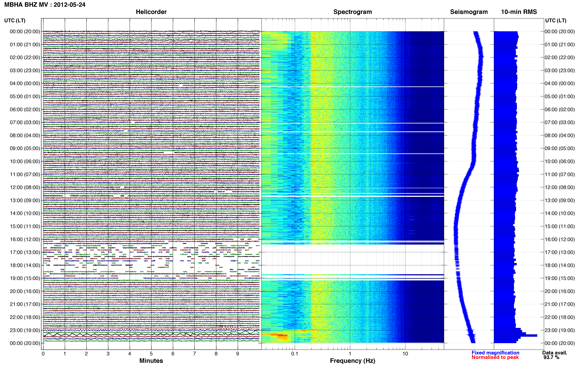Click the "20:00 (16:00)" label on the Helicorder axis
The height and width of the screenshot is (368, 588).
[x=25, y=291]
